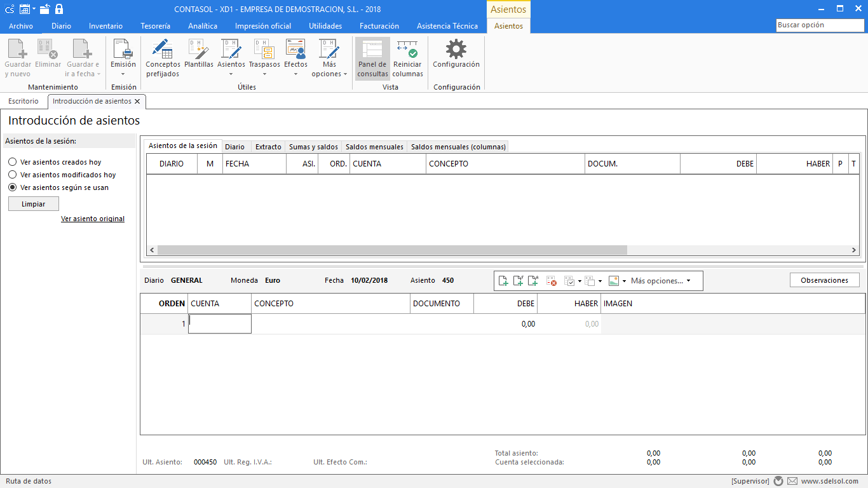The width and height of the screenshot is (868, 488).
Task: Open the Tesorería ribbon tab
Action: coord(156,26)
